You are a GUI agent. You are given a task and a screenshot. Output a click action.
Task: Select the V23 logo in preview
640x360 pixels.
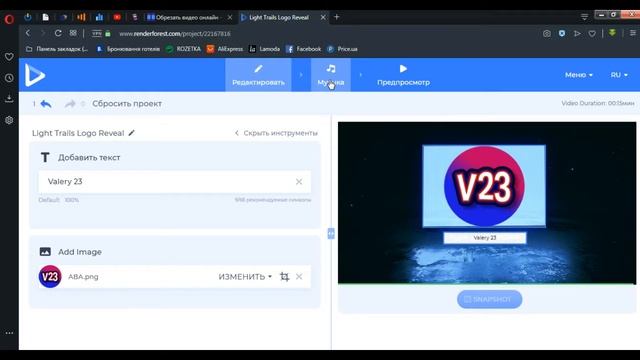(x=484, y=186)
